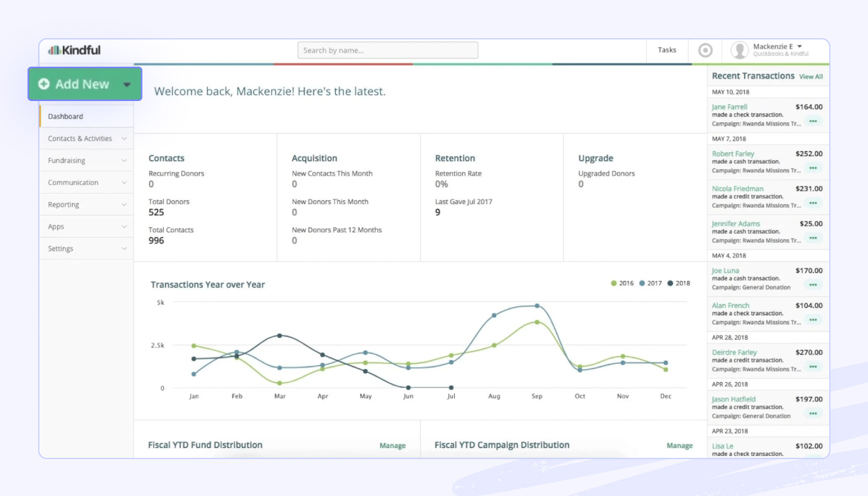Click View All in Recent Transactions
The height and width of the screenshot is (496, 868).
point(811,76)
